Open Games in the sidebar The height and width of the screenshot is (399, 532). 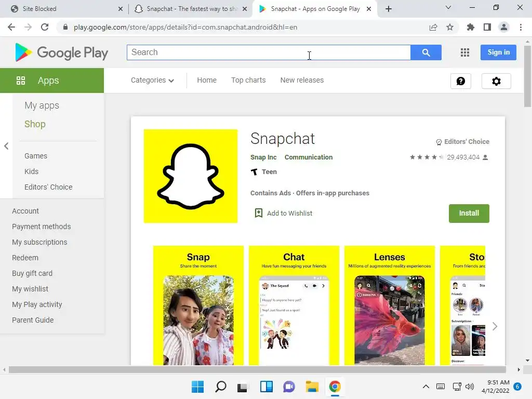36,156
